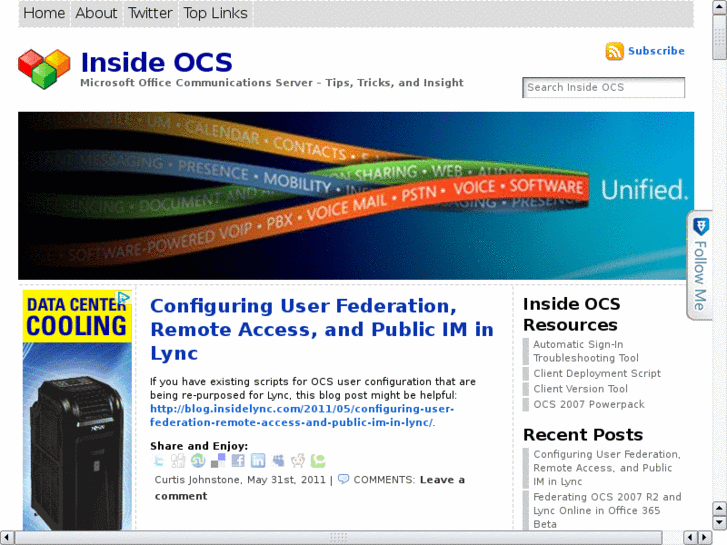Open recent post Federating OCS 2007 R2

point(607,510)
